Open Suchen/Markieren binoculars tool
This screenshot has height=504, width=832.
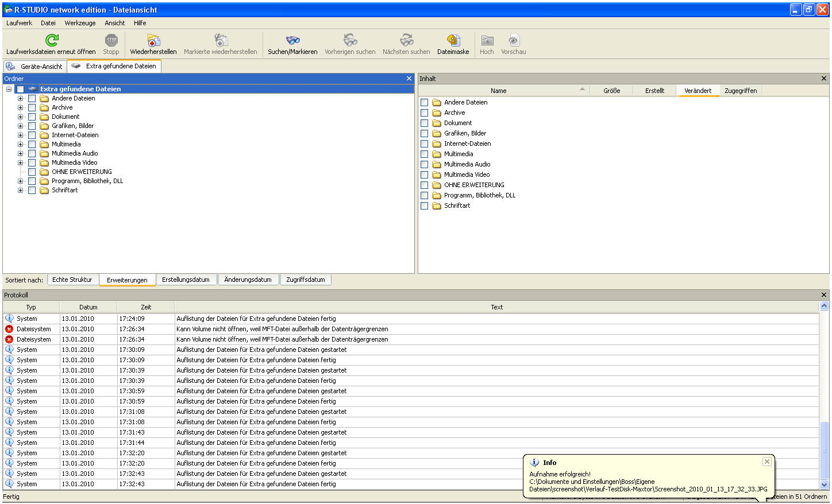292,40
